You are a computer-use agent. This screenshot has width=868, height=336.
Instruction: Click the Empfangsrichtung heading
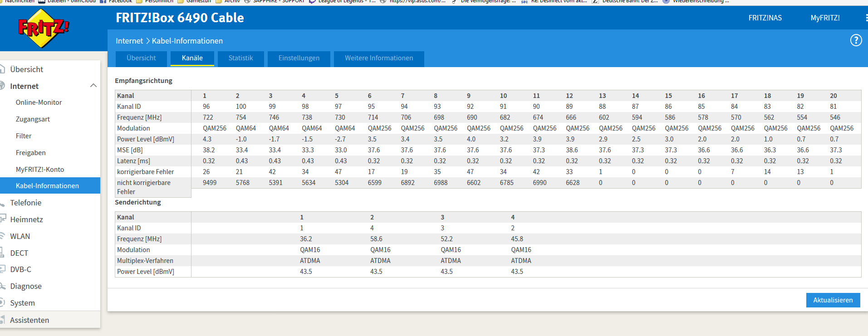(143, 81)
